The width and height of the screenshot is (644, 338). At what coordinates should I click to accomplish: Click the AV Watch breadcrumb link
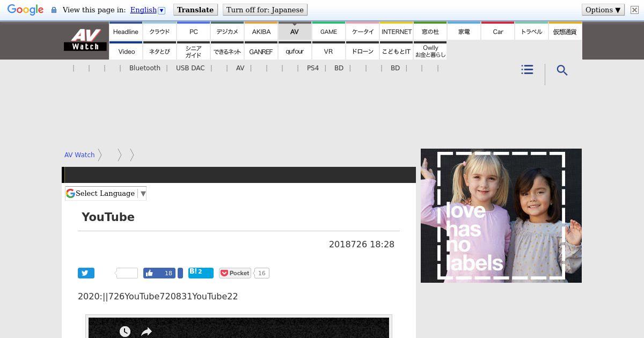pos(79,155)
